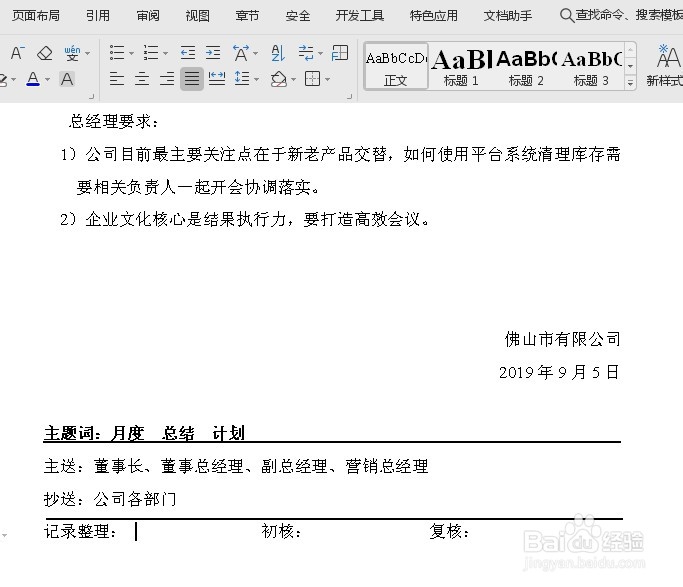Switch to 审阅 tab
This screenshot has height=587, width=683.
coord(148,16)
